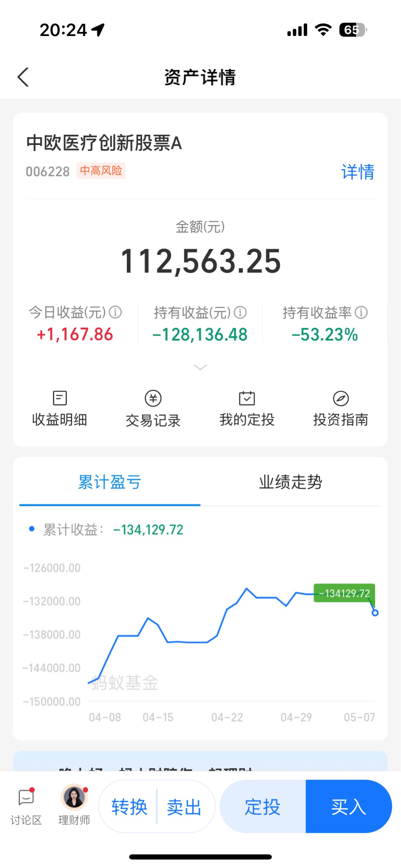This screenshot has width=401, height=868.
Task: Tap the blue 买入 buy button
Action: [349, 806]
